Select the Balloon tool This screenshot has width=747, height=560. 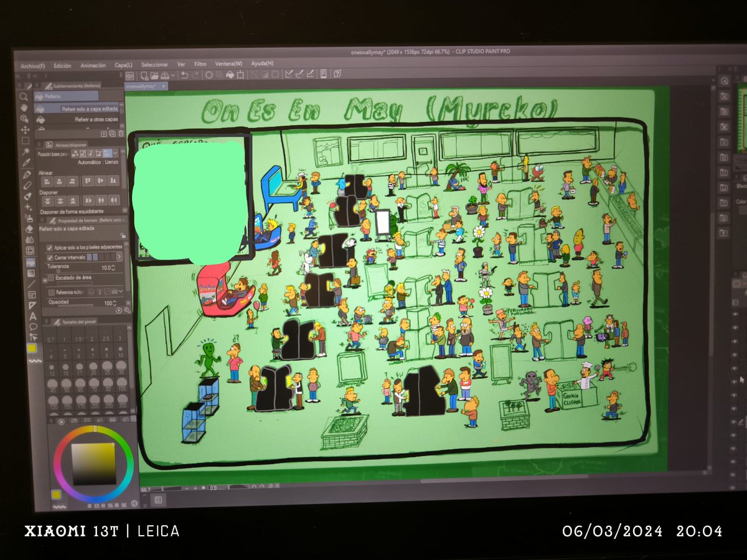(x=34, y=327)
